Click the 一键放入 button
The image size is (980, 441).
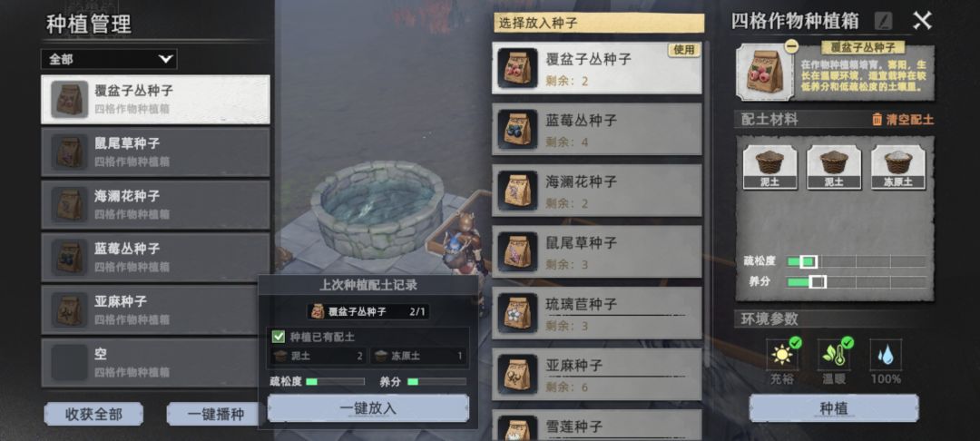(368, 408)
